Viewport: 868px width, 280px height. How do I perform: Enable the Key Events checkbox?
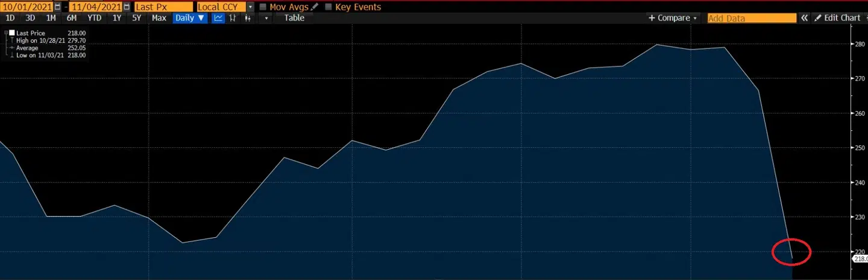[x=329, y=7]
